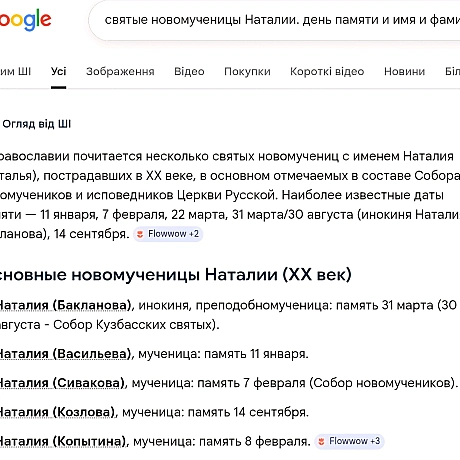460x460 pixels.
Task: Open the Новини tab
Action: pos(404,71)
